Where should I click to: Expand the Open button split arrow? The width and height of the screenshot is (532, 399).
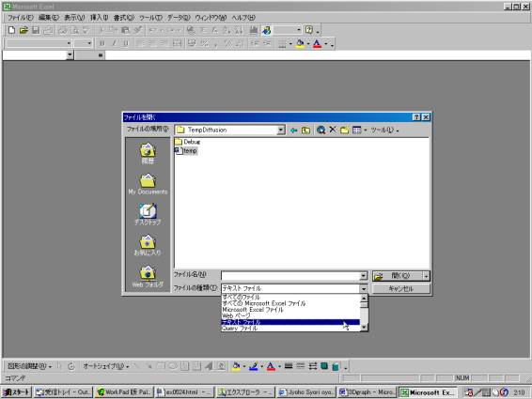point(426,276)
